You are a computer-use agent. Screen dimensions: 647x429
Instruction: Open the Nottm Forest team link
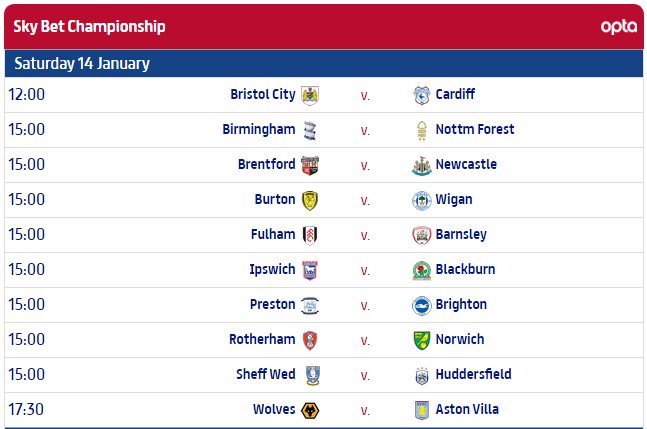[x=475, y=129]
